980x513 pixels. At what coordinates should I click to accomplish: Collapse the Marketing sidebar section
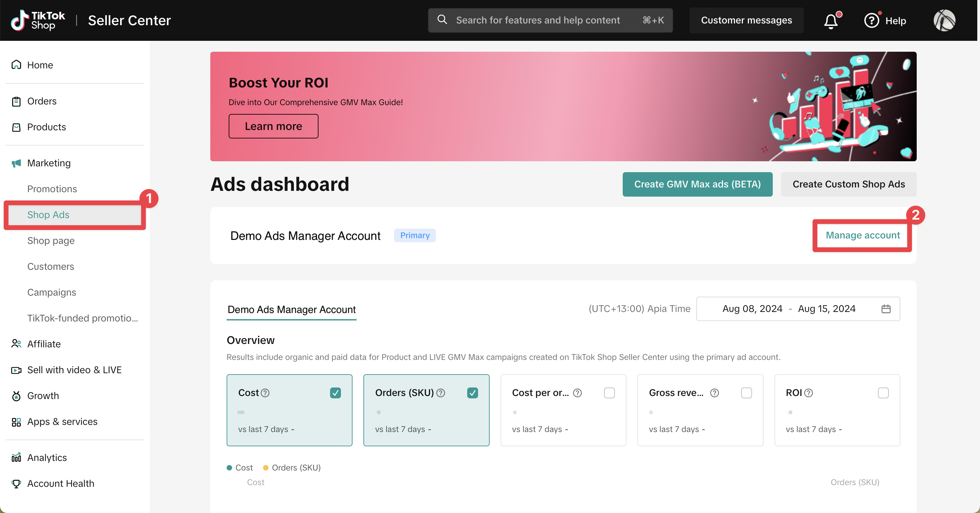[49, 163]
